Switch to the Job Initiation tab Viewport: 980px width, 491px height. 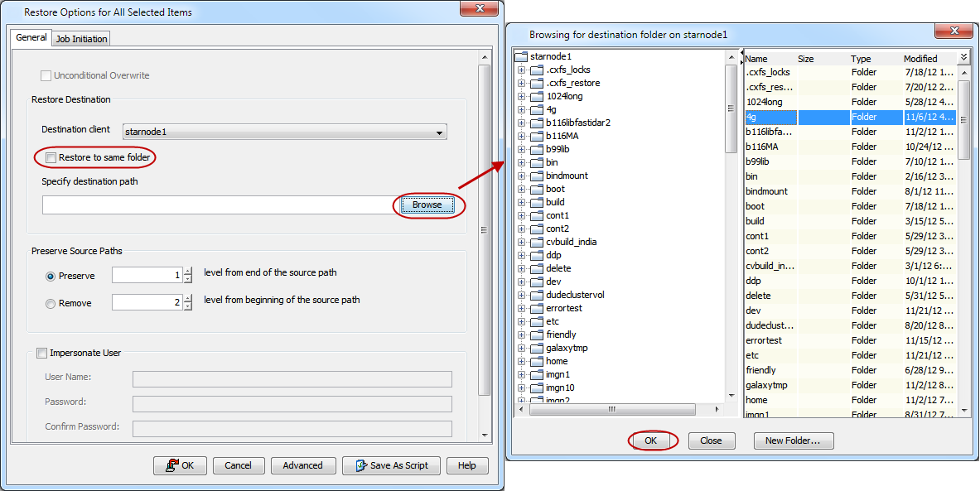(80, 38)
